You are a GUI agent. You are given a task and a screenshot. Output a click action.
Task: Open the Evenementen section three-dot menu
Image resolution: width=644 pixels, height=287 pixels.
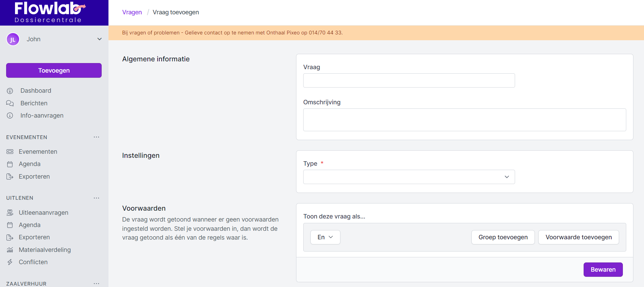coord(97,137)
